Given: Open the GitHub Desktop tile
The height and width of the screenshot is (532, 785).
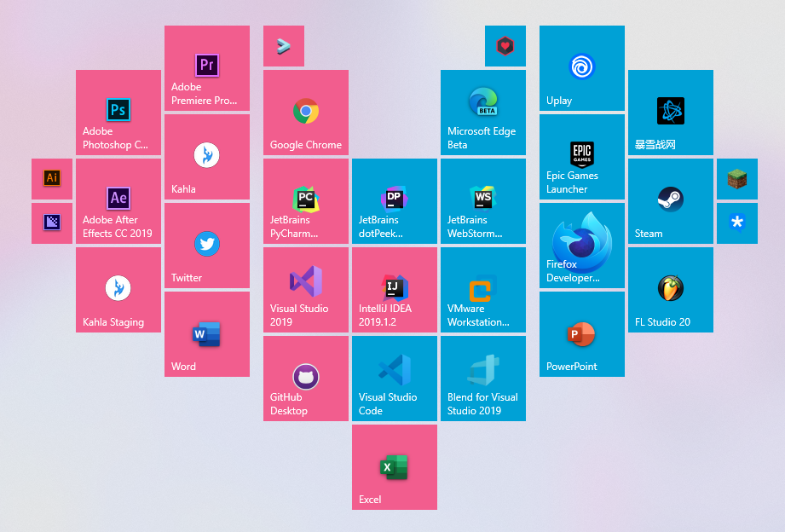Looking at the screenshot, I should 305,379.
